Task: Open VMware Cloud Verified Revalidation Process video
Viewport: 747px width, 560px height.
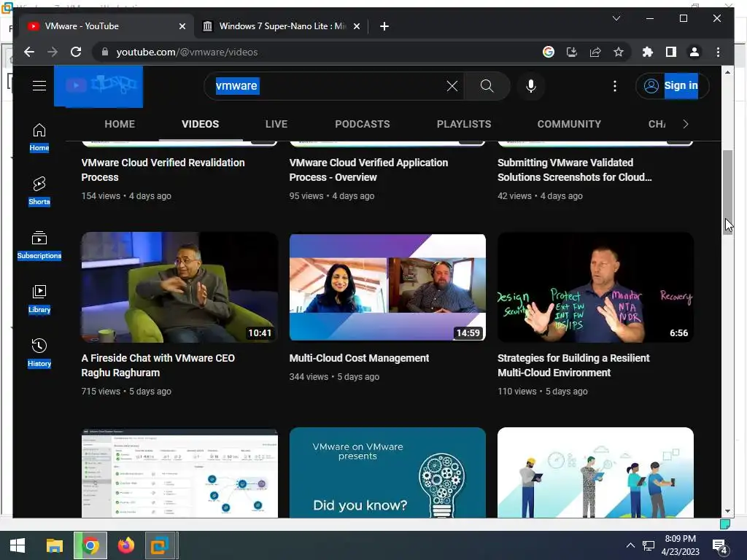Action: click(163, 169)
